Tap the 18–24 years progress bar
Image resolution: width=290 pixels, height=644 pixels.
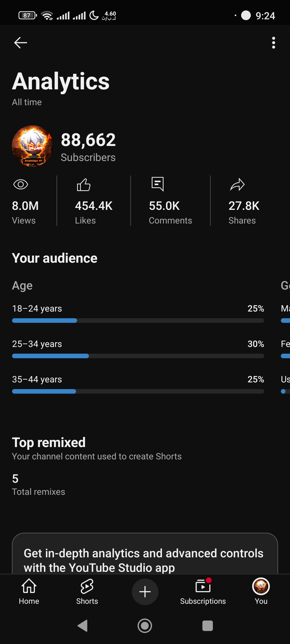pyautogui.click(x=138, y=320)
